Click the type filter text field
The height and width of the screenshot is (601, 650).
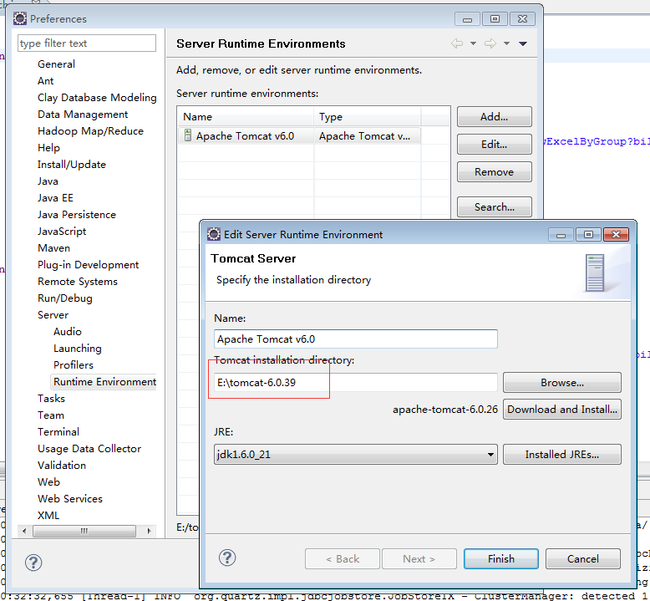click(87, 43)
